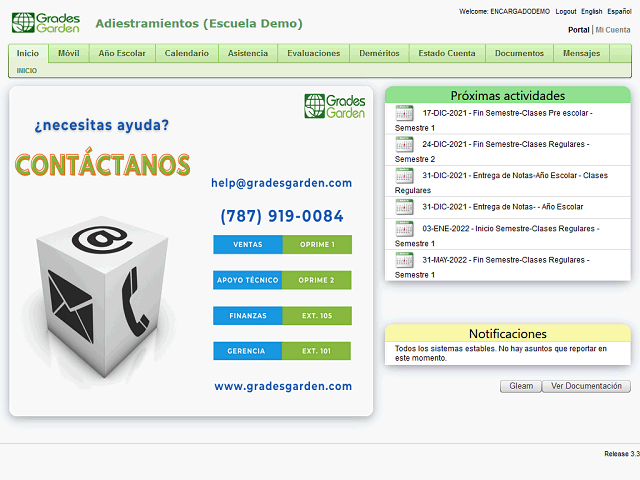Screen dimensions: 640x480
Task: Click the EXT. 101 green label
Action: pos(316,351)
